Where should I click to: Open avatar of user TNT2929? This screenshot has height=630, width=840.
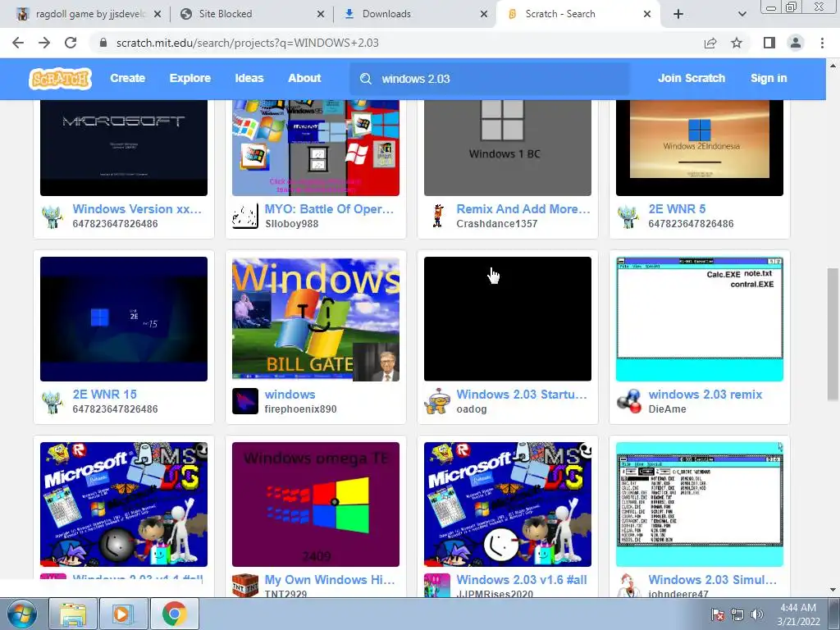pyautogui.click(x=245, y=586)
